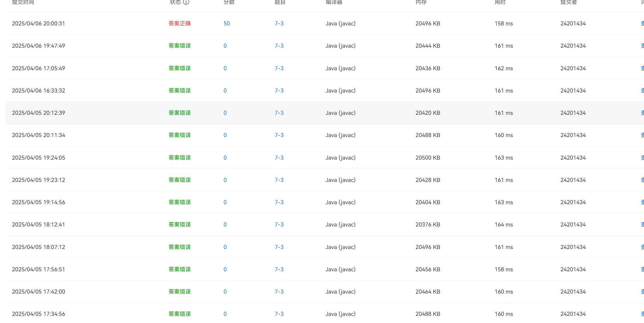Click the info icon beside 状态 header
This screenshot has width=644, height=323.
tap(186, 2)
